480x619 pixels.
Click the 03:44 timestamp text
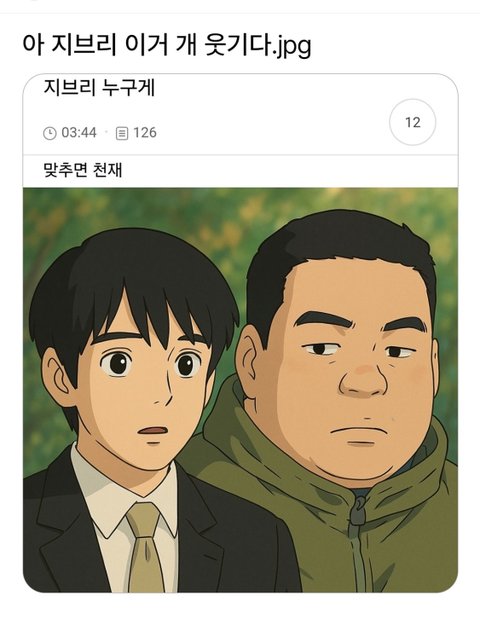click(x=79, y=133)
